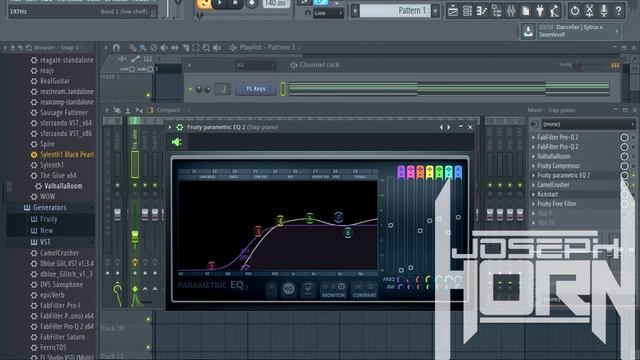640x360 pixels.
Task: Open the Fruity Free Filter slot arrow menu
Action: [533, 204]
